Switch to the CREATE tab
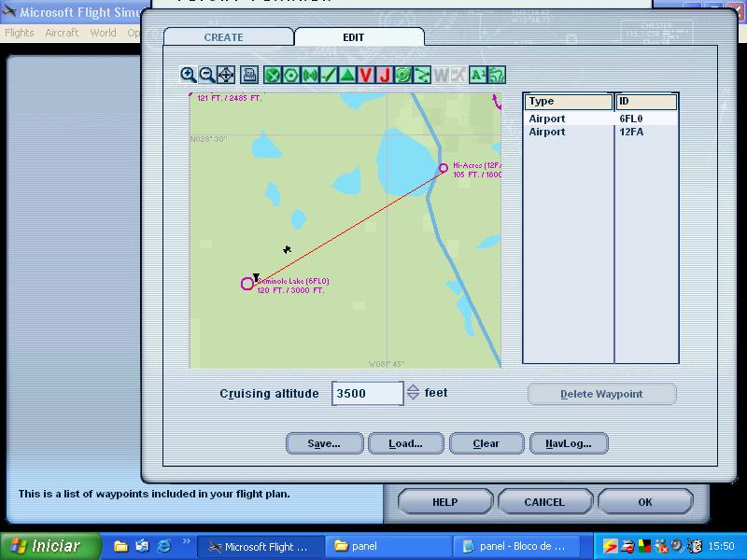 223,37
